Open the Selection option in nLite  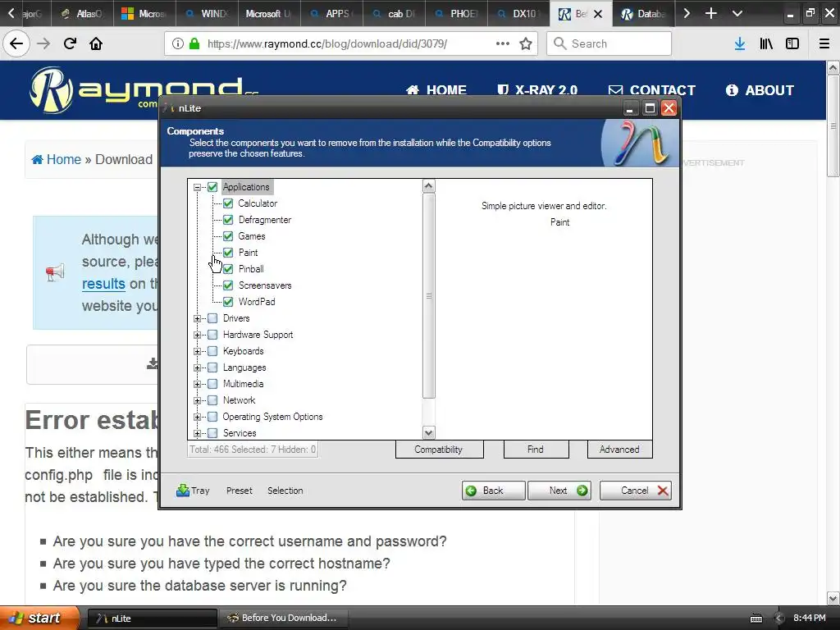tap(285, 491)
